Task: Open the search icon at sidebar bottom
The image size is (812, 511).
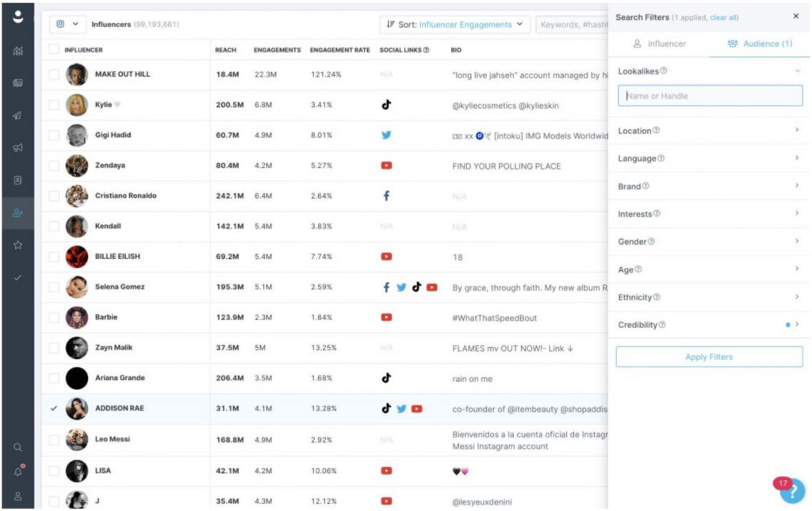Action: tap(17, 447)
